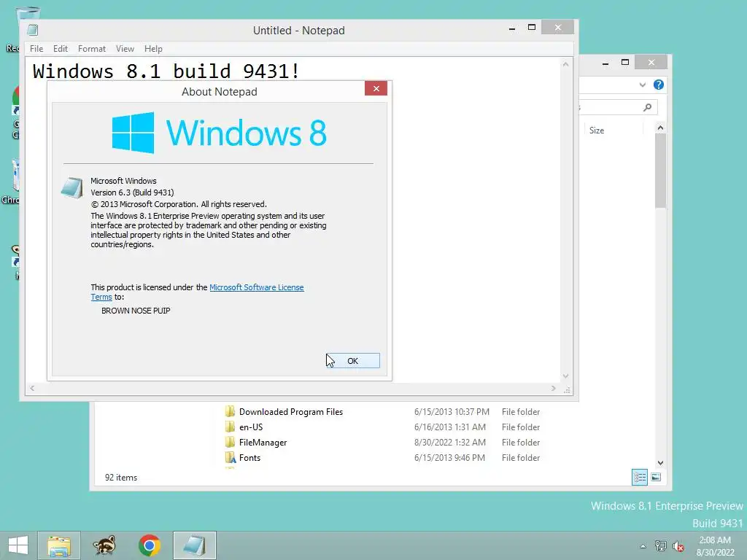Maximize the Explorer window
Image resolution: width=747 pixels, height=560 pixels.
point(625,63)
